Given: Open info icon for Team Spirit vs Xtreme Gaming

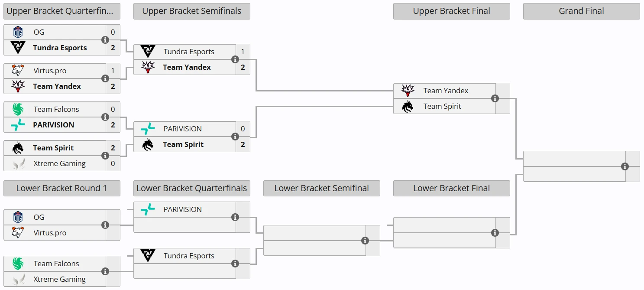Looking at the screenshot, I should 105,156.
